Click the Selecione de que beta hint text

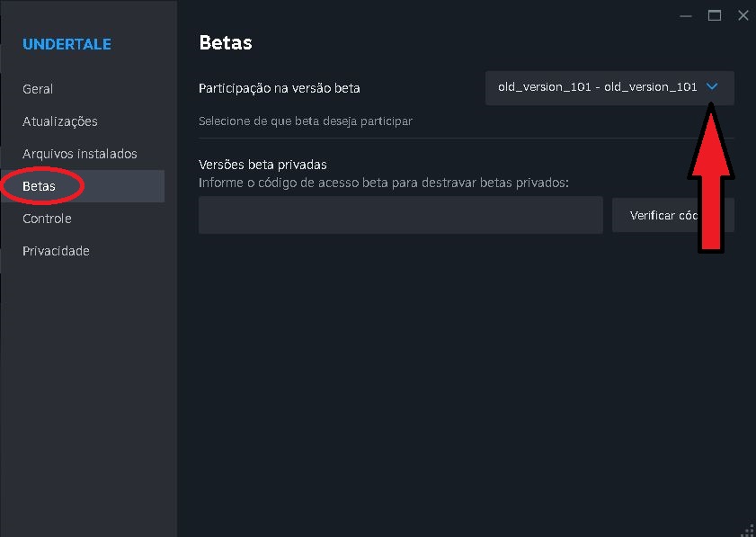(305, 121)
